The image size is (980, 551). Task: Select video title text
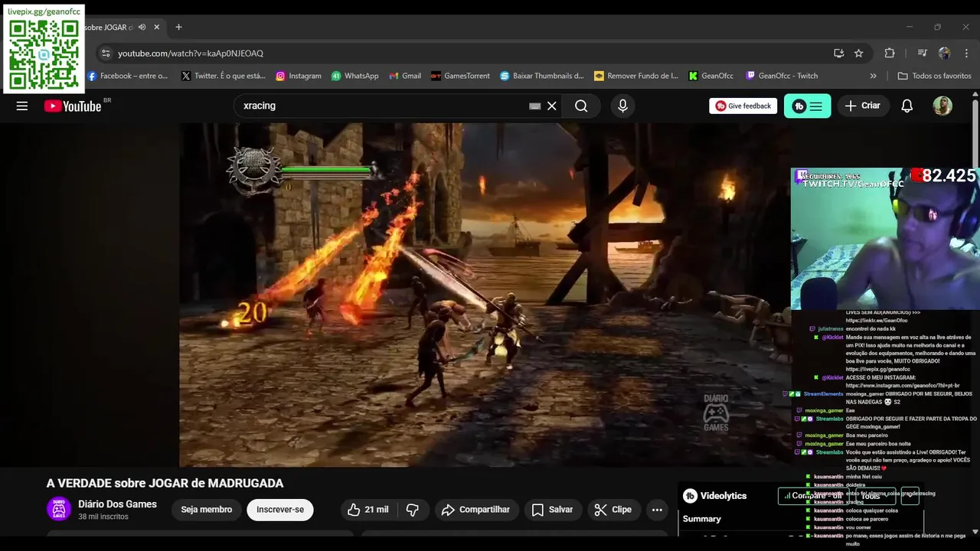[x=165, y=484]
